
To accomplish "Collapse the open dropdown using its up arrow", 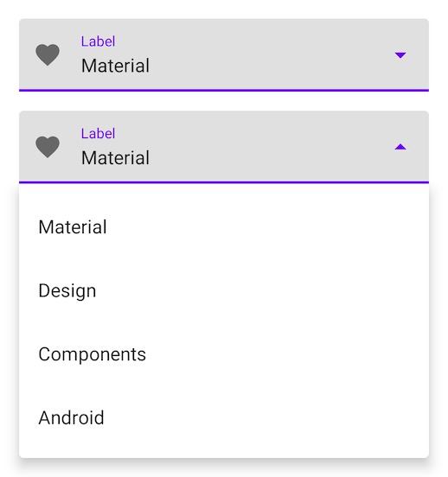I will (400, 147).
